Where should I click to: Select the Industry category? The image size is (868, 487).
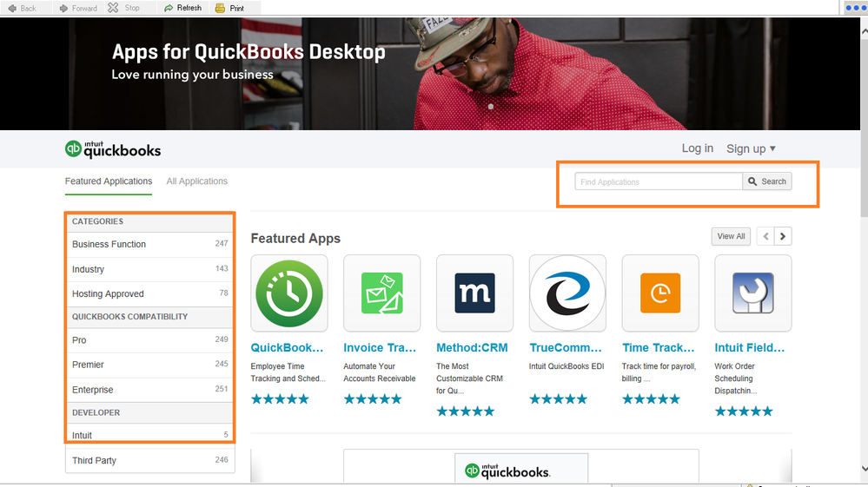pos(150,269)
